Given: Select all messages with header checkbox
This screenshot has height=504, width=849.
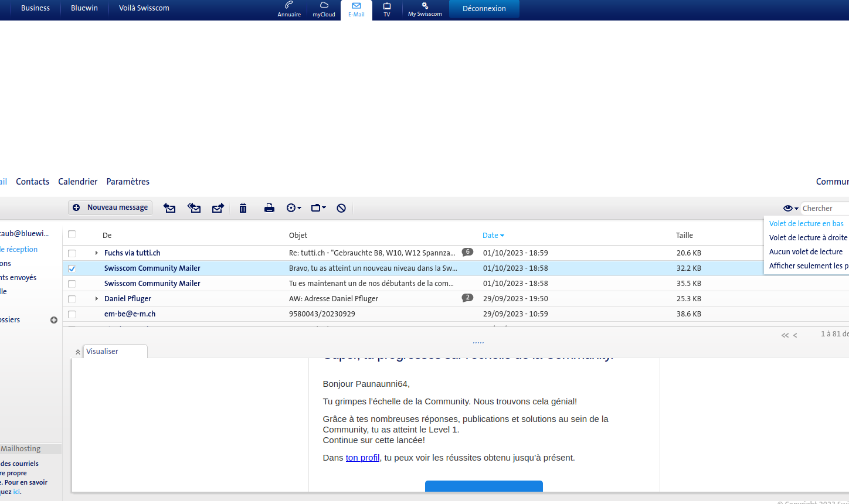Looking at the screenshot, I should [72, 234].
